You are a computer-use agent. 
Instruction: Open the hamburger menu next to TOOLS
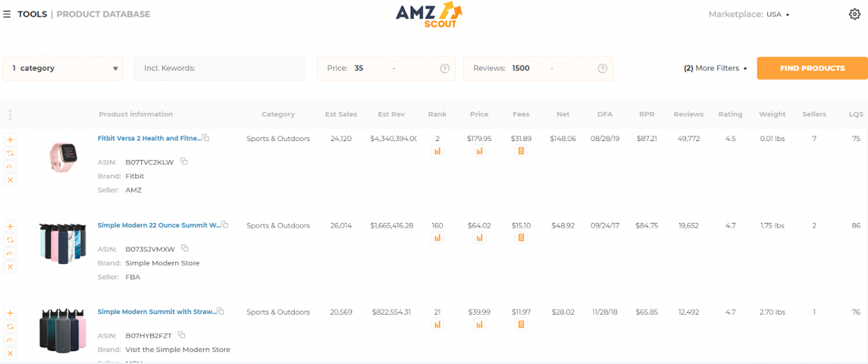pos(7,14)
